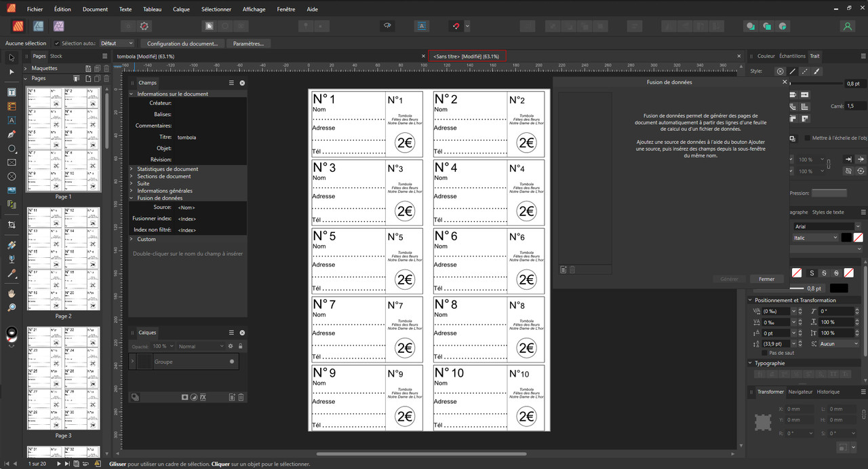
Task: Select the Move tool arrow
Action: (x=12, y=58)
